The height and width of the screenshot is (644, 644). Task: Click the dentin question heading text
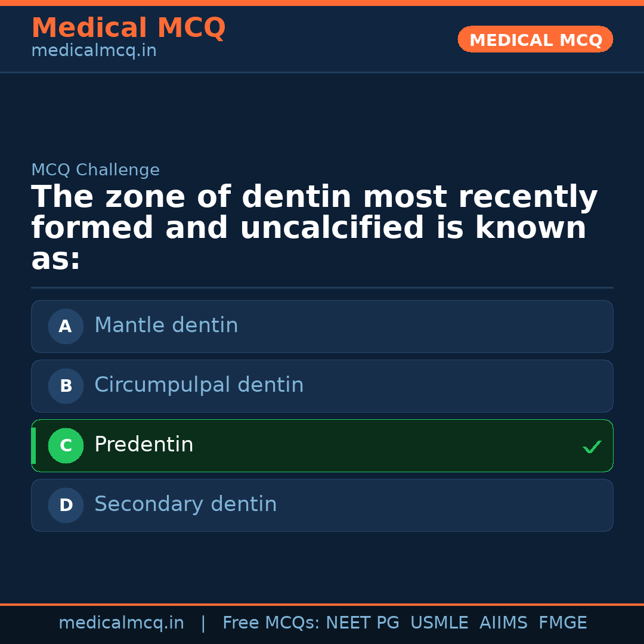(x=314, y=228)
